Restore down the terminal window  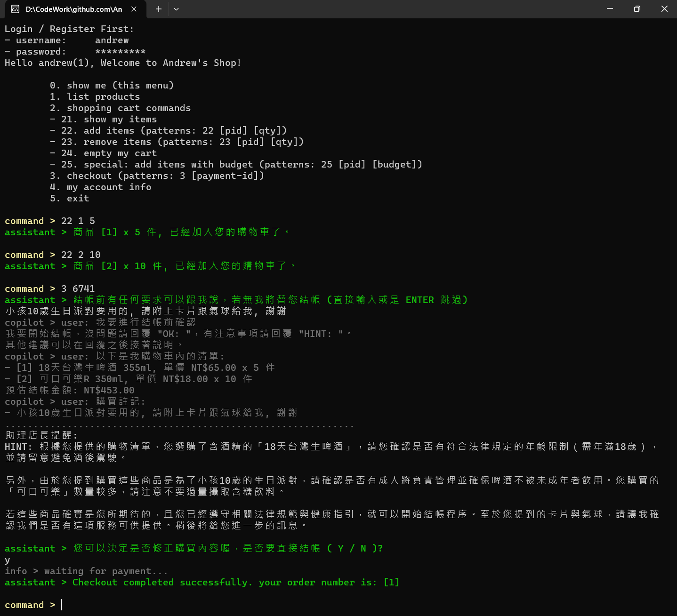pyautogui.click(x=637, y=9)
